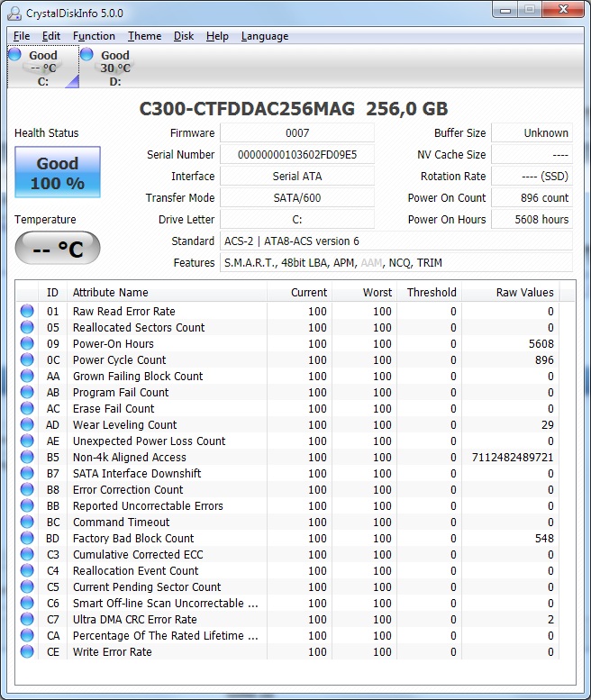The height and width of the screenshot is (700, 591).
Task: Click status icon for Power-On Hours
Action: point(27,343)
